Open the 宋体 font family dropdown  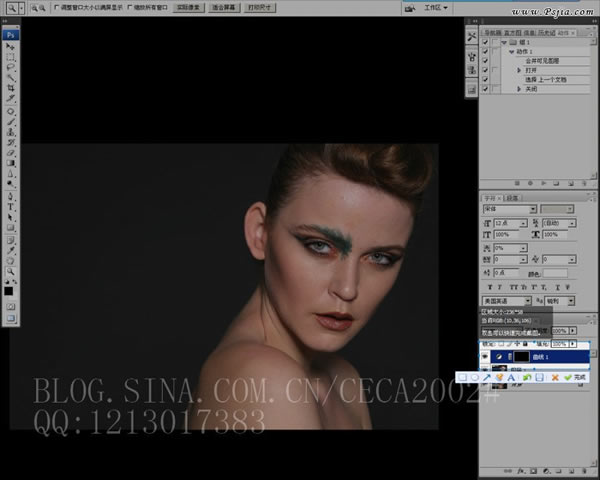pos(533,209)
